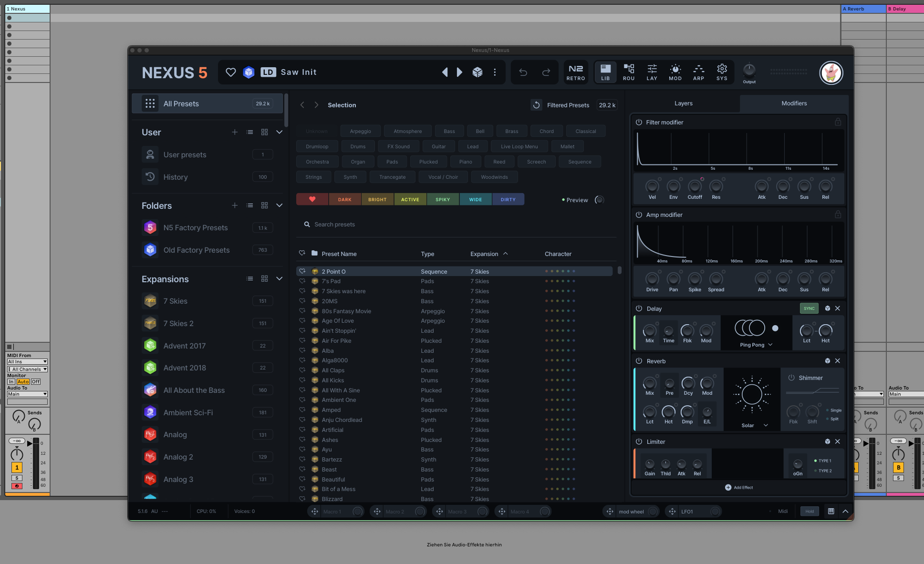Click the N2 RETRO panel icon
The image size is (924, 564).
pos(576,72)
